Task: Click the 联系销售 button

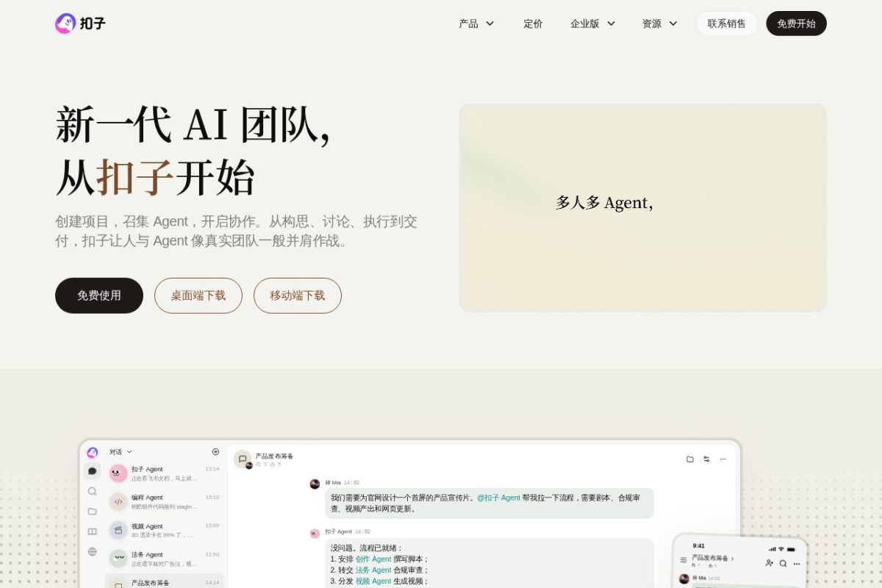Action: [727, 24]
